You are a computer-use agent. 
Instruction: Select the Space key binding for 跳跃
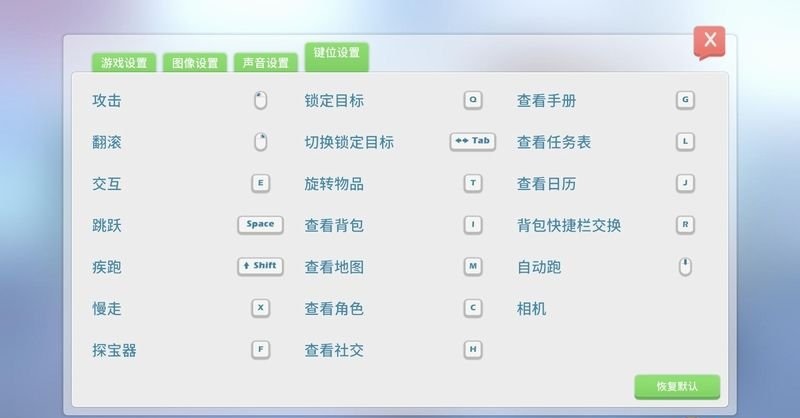point(260,224)
